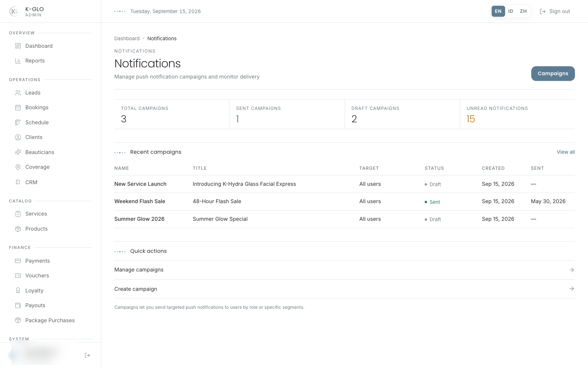The height and width of the screenshot is (368, 588).
Task: Open the Payouts wallet icon
Action: (x=18, y=306)
